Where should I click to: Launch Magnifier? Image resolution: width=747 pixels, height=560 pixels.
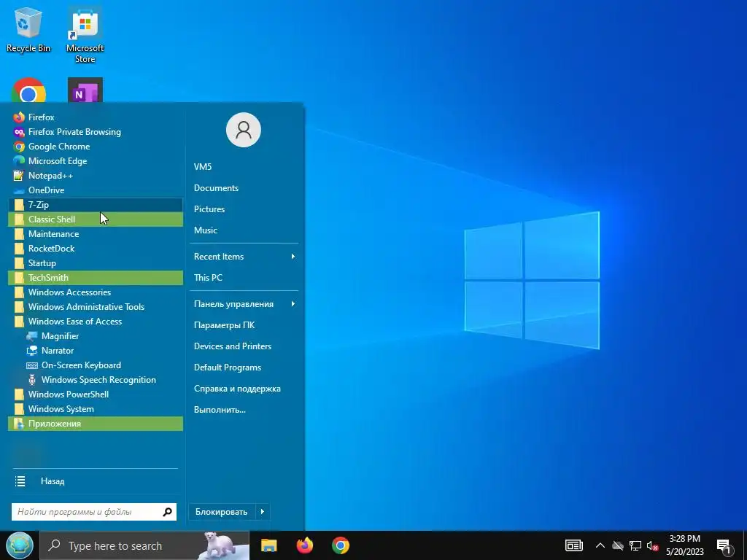(x=96, y=336)
